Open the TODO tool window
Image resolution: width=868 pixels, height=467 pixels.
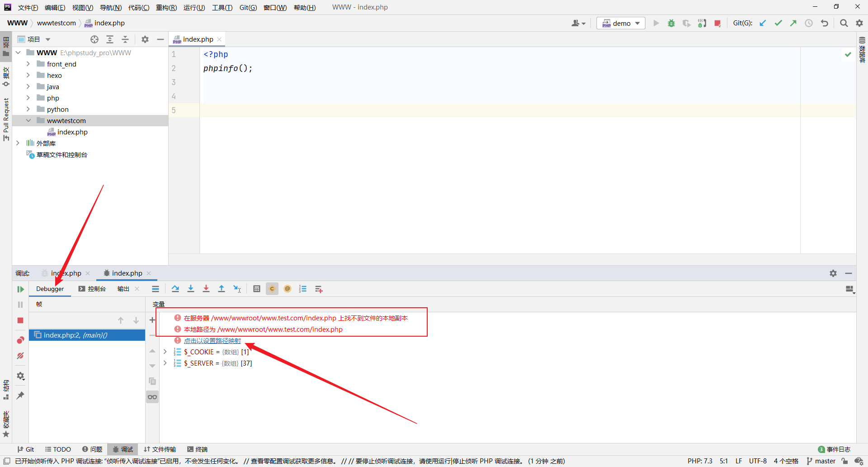click(x=58, y=449)
